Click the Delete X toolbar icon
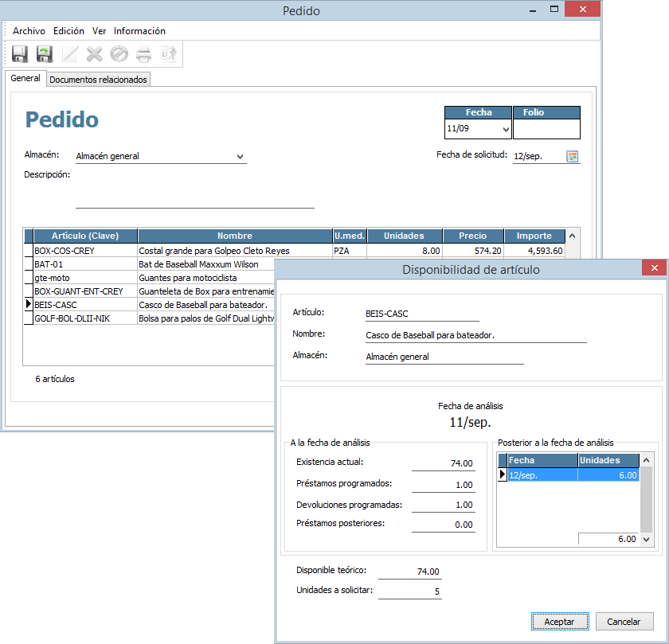The image size is (669, 644). (95, 54)
